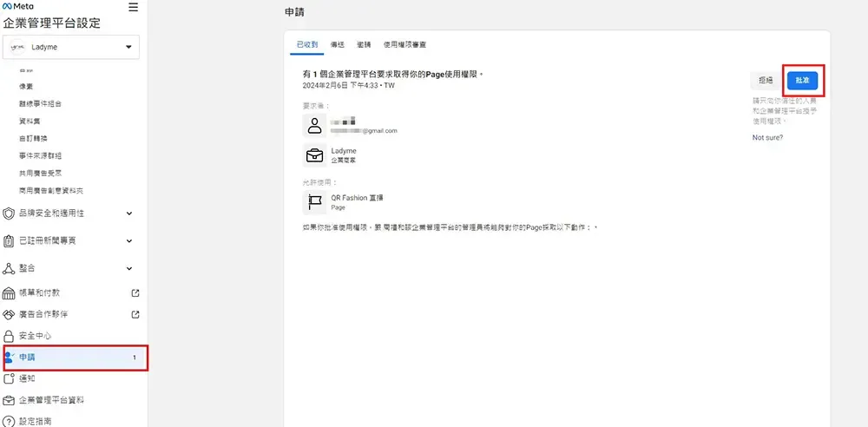Open the Not sure? link

[x=767, y=137]
